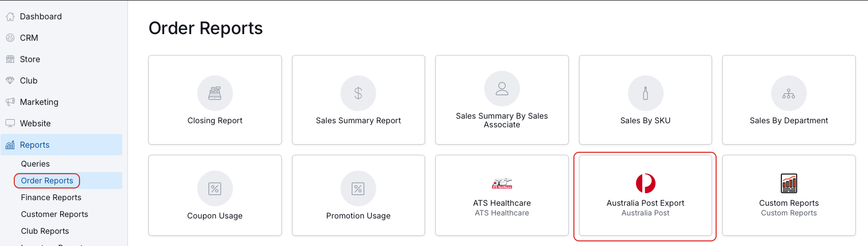Open Sales By Department hierarchy icon
The height and width of the screenshot is (246, 868).
[x=788, y=93]
